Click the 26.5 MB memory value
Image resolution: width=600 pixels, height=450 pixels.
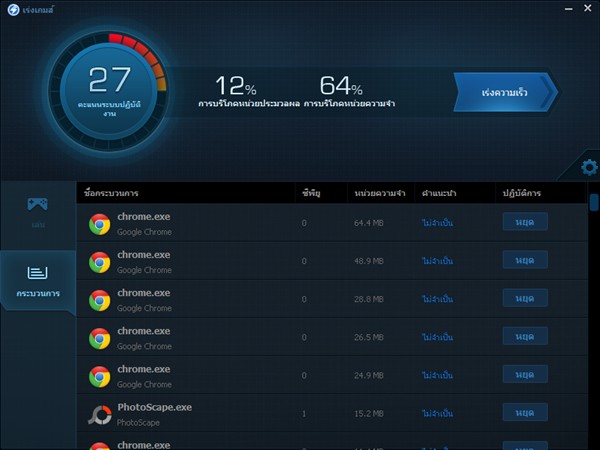coord(368,337)
